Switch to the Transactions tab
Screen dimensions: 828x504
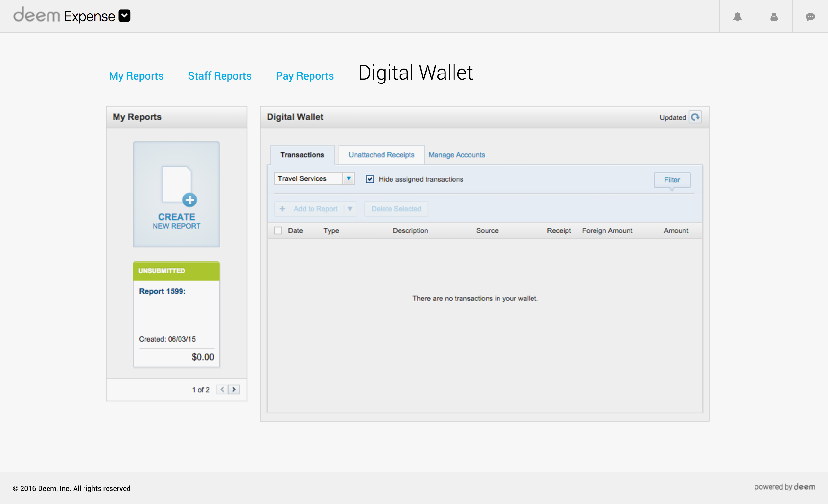coord(302,155)
